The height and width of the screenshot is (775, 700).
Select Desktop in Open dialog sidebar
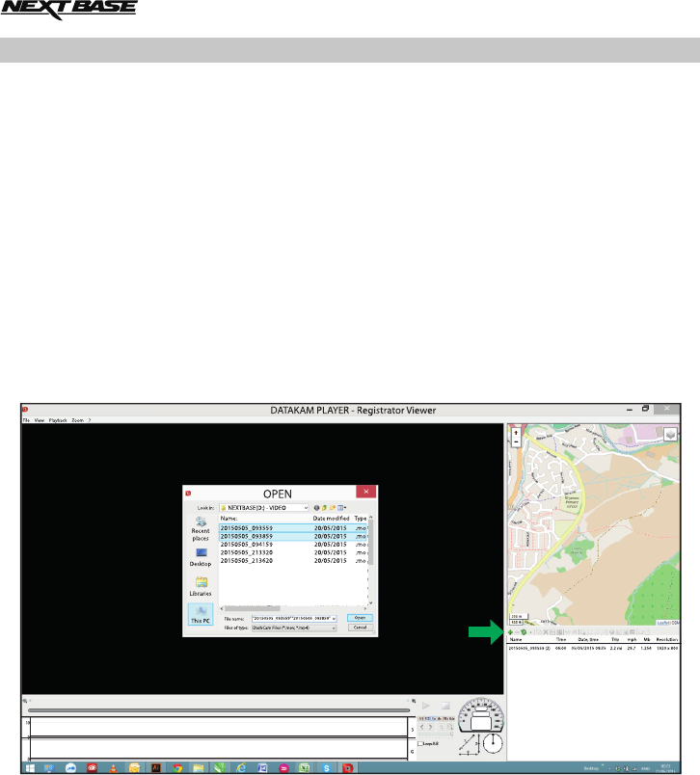(201, 557)
